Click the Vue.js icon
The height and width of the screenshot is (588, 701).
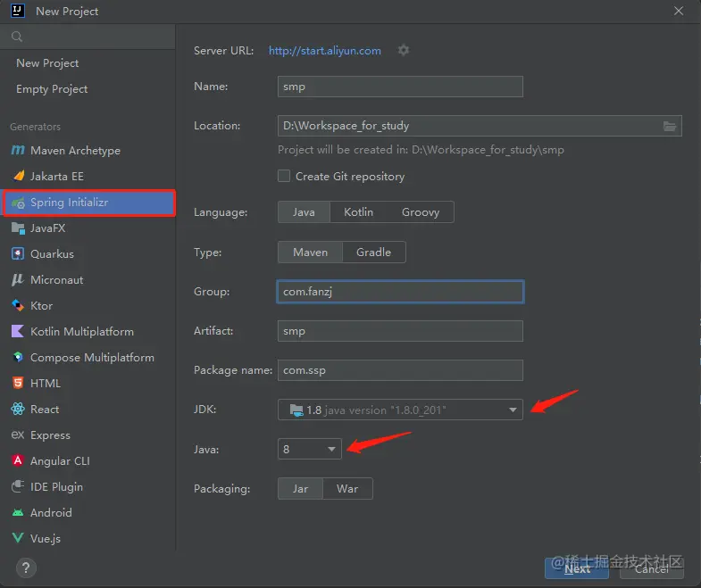18,538
